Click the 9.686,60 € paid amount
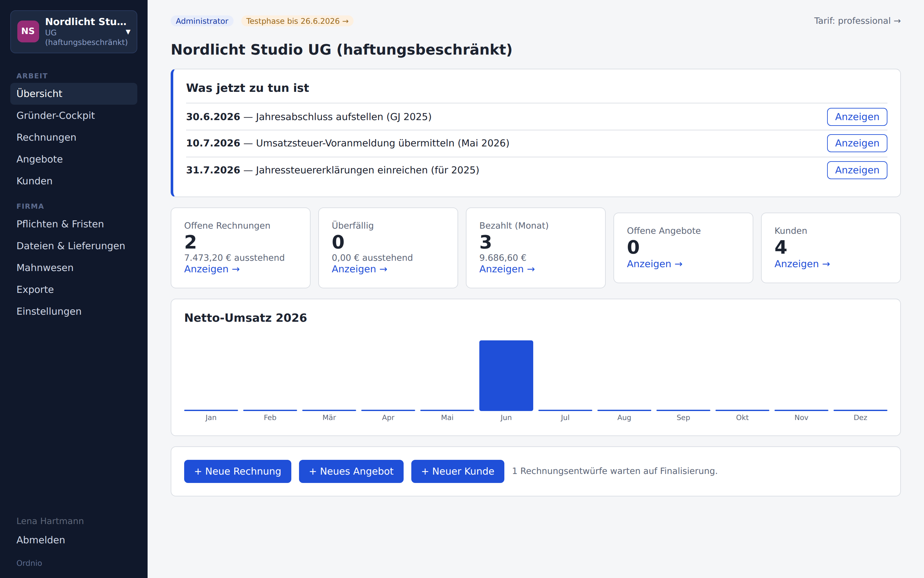 503,258
